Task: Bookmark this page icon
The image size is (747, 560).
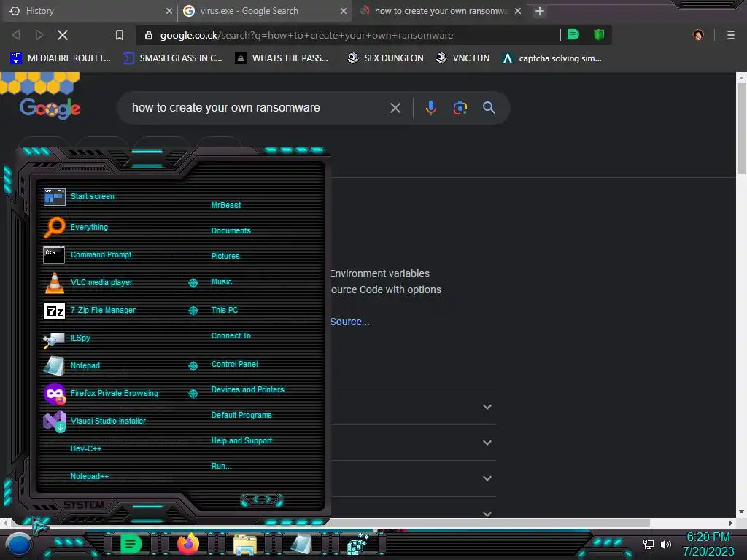Action: (x=120, y=35)
